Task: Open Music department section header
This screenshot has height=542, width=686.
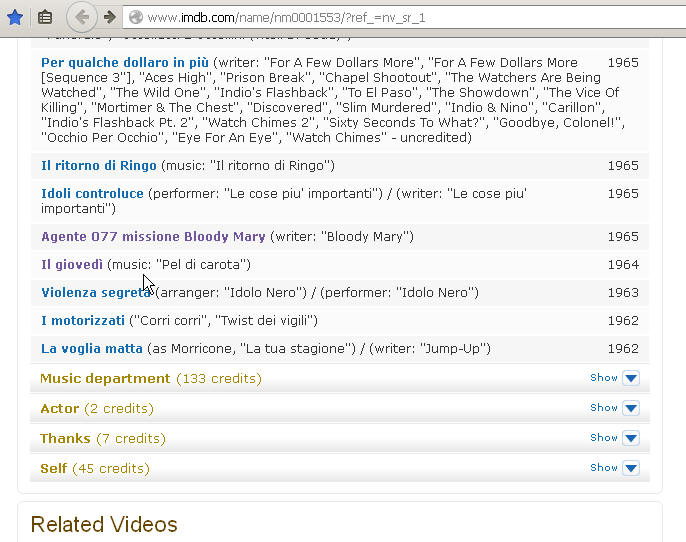Action: 340,378
